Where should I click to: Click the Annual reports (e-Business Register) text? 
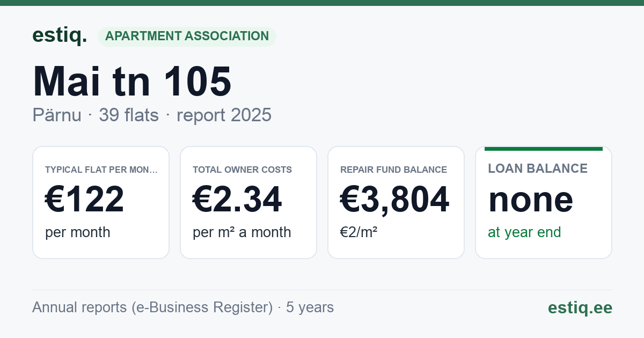[152, 307]
